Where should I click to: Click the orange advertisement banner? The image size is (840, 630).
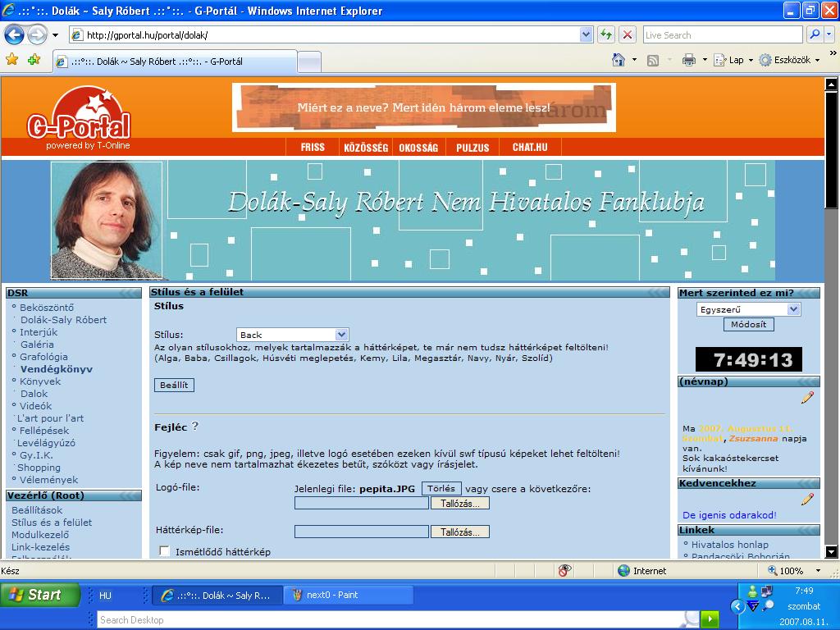tap(424, 107)
